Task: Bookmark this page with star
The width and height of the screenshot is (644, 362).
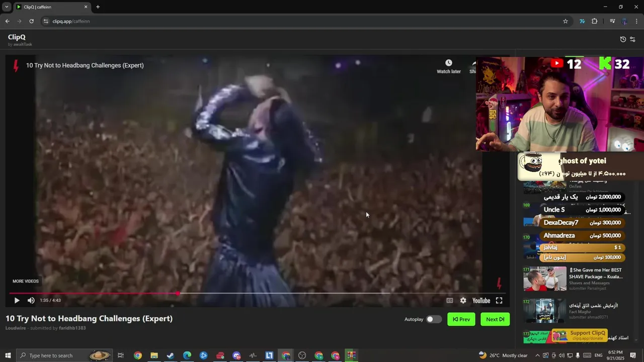Action: pyautogui.click(x=566, y=21)
